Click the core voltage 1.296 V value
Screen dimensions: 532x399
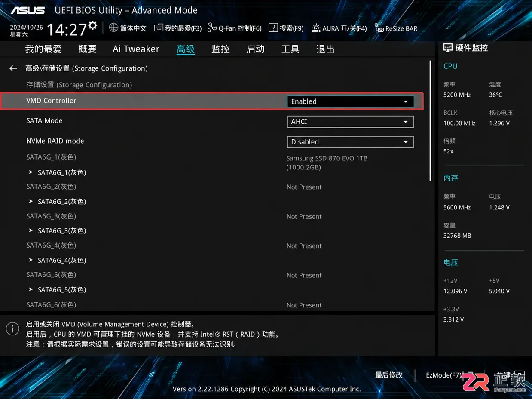tap(499, 123)
